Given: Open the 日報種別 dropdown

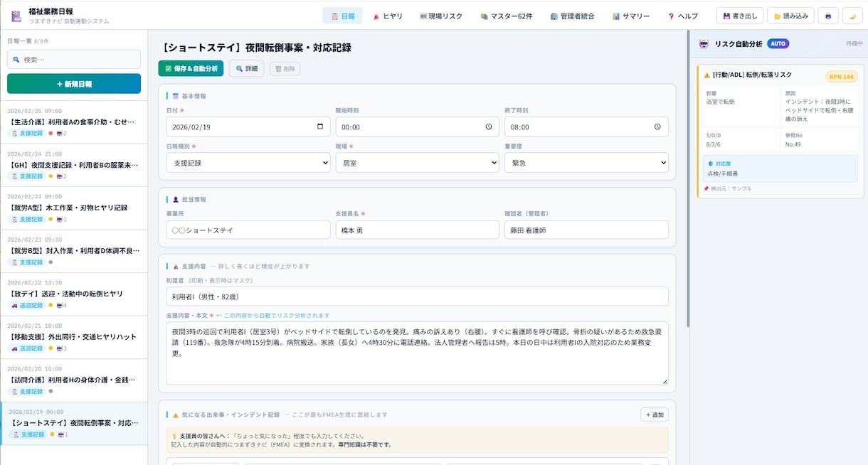Looking at the screenshot, I should pyautogui.click(x=248, y=163).
